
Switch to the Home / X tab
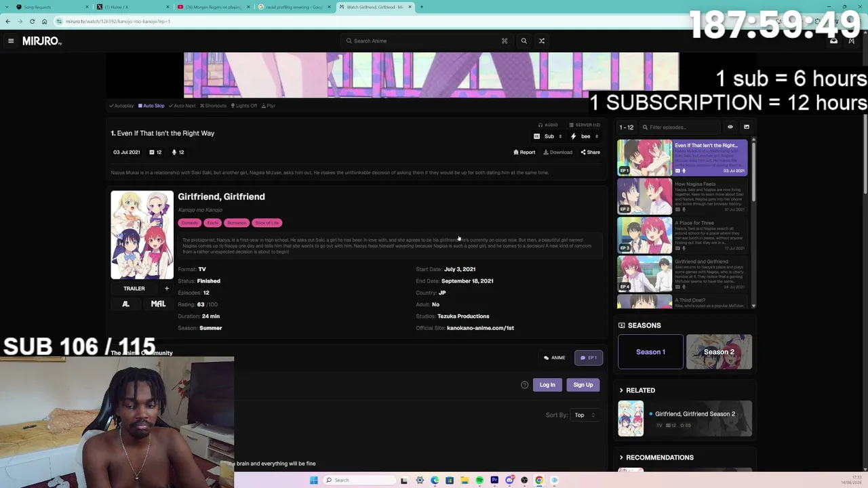pos(132,7)
